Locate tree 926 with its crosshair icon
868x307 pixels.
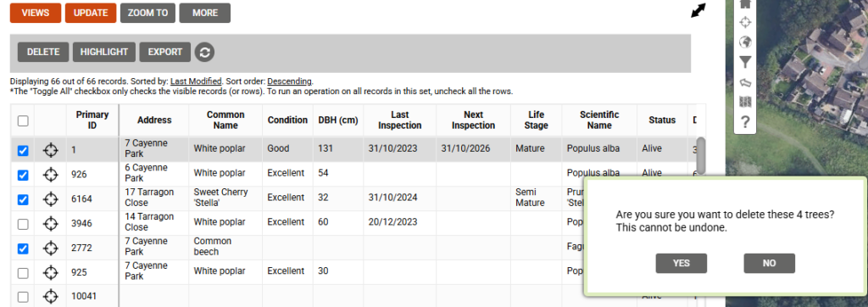click(50, 175)
